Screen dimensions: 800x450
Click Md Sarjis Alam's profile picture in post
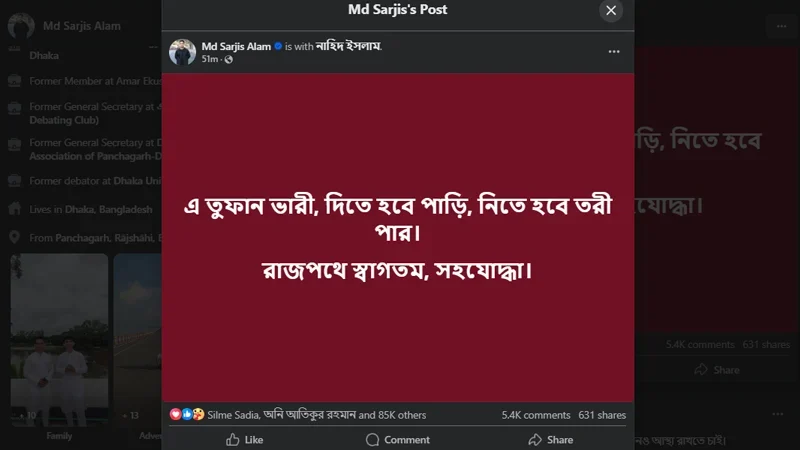pos(183,52)
